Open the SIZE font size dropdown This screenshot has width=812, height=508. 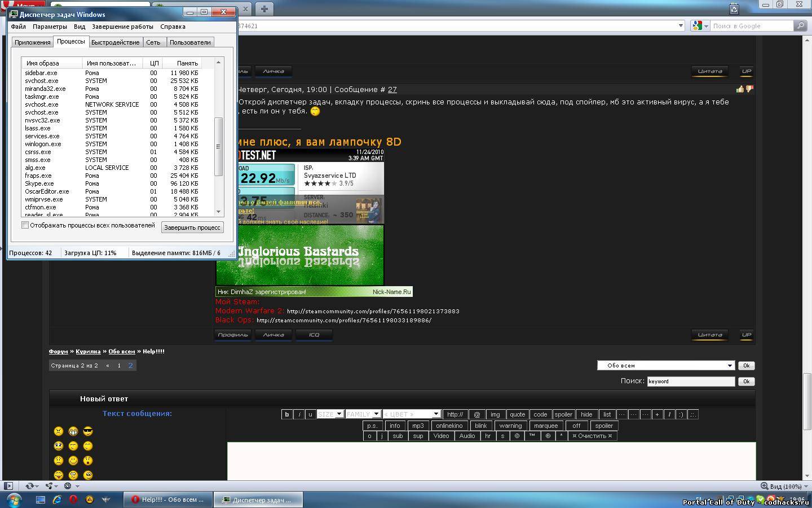330,414
